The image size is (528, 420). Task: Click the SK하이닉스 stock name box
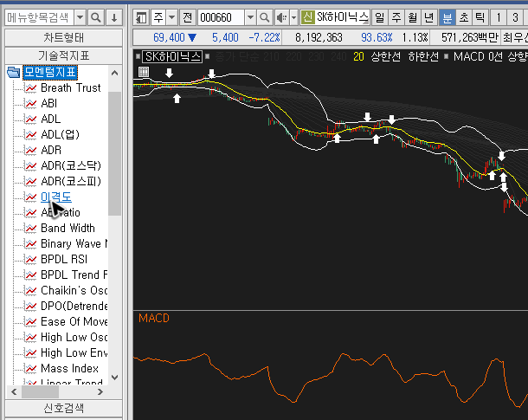click(x=343, y=16)
